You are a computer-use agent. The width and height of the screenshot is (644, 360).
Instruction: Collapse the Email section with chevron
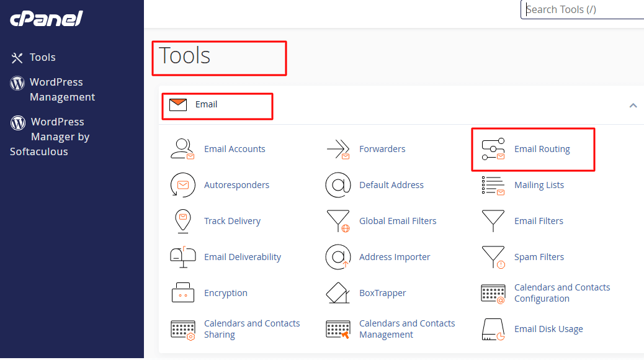[x=633, y=106]
